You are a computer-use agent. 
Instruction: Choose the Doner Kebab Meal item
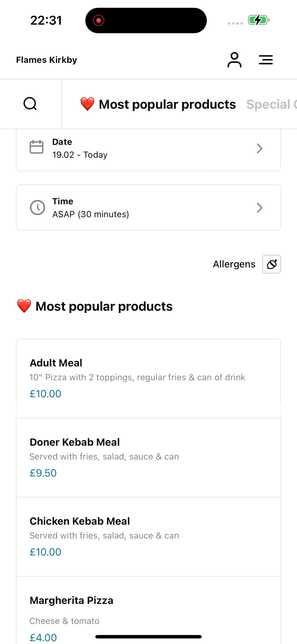coord(148,457)
